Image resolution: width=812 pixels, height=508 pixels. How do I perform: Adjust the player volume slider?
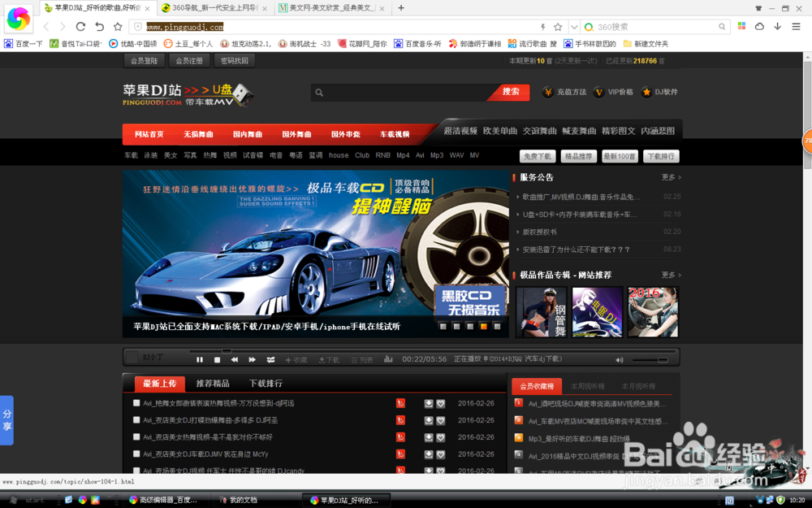[650, 360]
